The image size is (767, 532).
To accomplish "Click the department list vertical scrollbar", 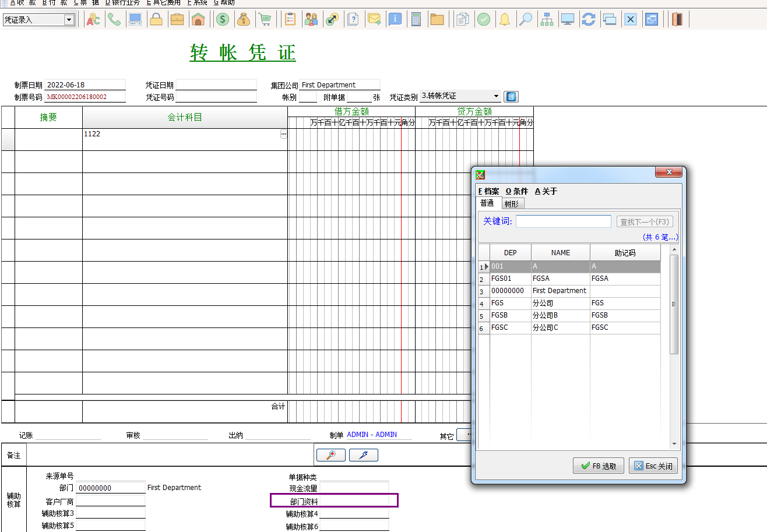I will pos(674,303).
